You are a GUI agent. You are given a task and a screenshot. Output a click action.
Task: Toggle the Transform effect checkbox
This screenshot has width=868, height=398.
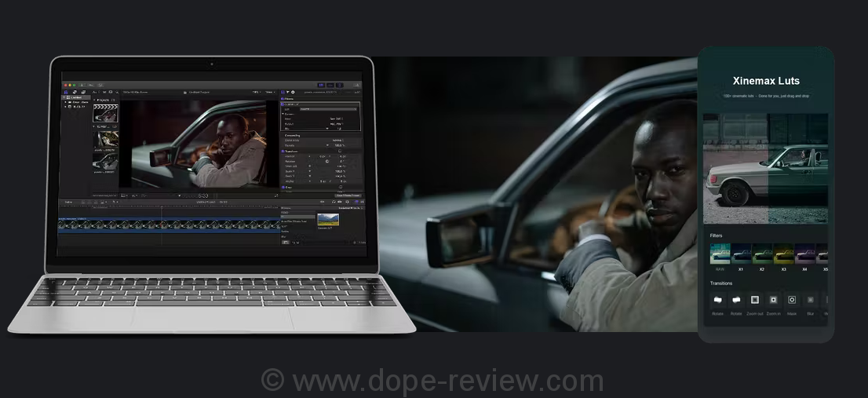click(x=283, y=151)
